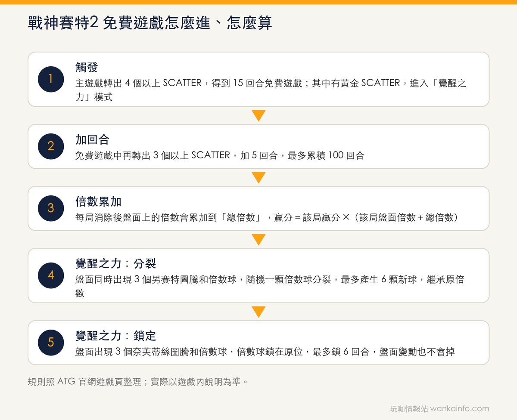Click the text about 最多累積 100 回合
Screen dimensions: 517x420
pos(220,155)
